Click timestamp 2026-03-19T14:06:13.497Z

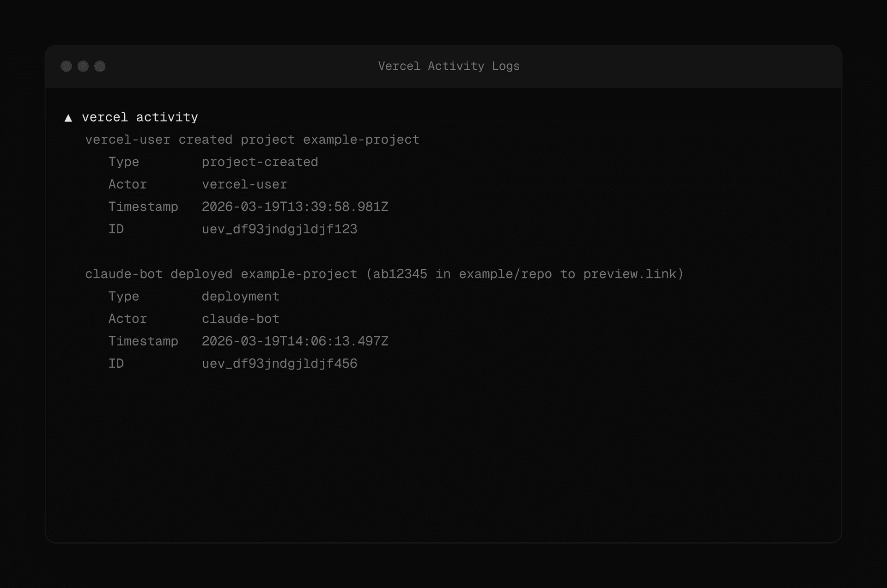coord(295,341)
